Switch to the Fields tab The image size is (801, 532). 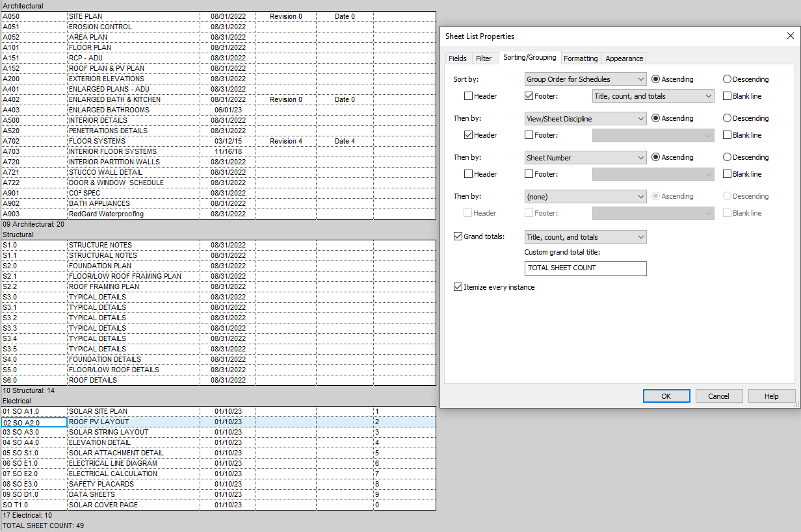pos(458,58)
